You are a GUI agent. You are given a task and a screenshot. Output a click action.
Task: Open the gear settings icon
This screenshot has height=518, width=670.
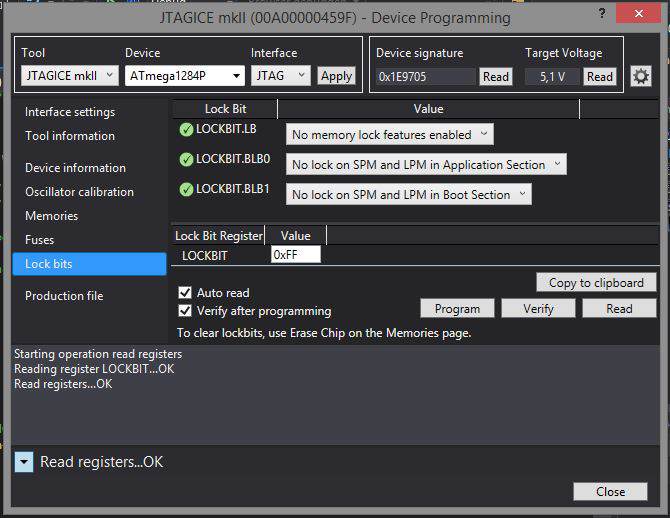pyautogui.click(x=641, y=77)
